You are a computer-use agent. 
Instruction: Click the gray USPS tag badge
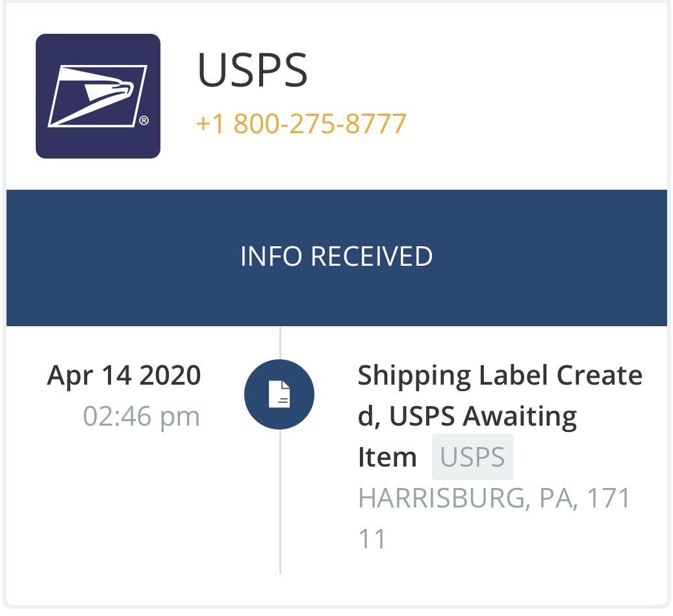472,457
